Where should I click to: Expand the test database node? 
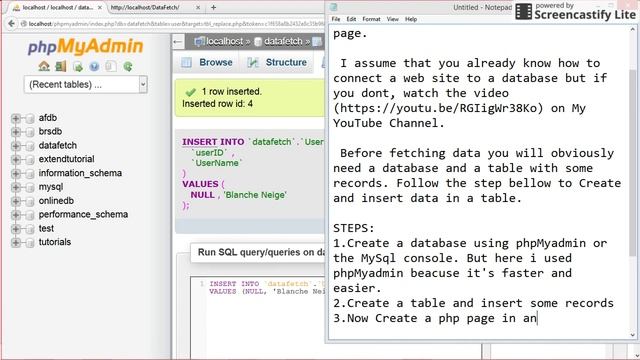pyautogui.click(x=16, y=229)
